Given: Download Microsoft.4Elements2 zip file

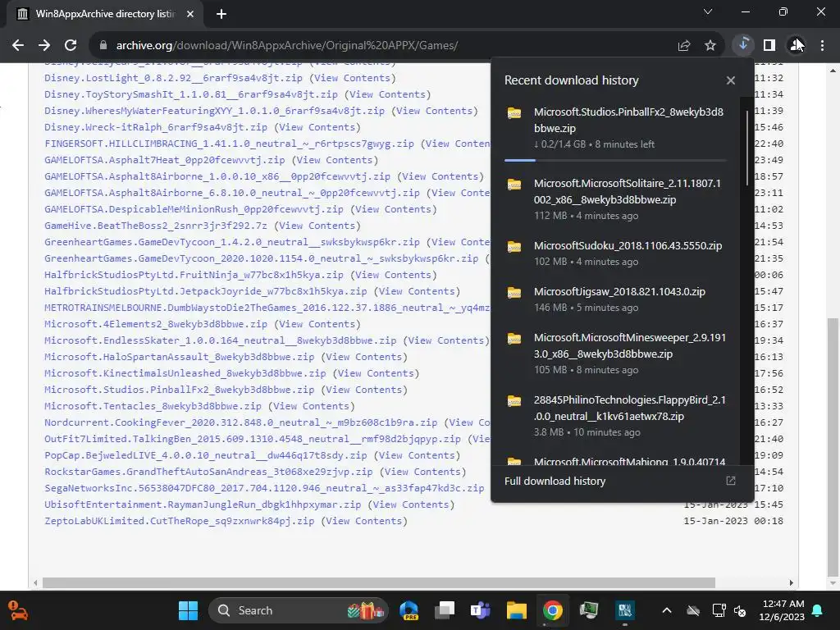Looking at the screenshot, I should (155, 324).
